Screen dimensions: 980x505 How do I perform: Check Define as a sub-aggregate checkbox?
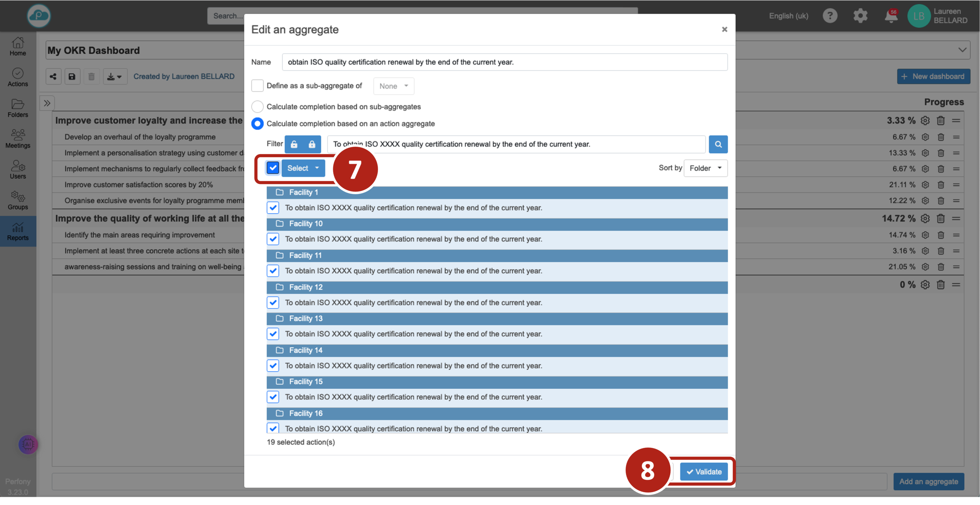pyautogui.click(x=258, y=86)
